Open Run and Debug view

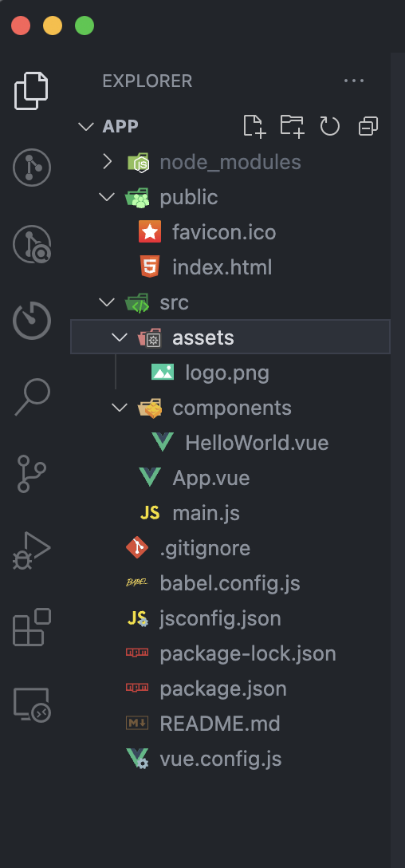click(32, 550)
